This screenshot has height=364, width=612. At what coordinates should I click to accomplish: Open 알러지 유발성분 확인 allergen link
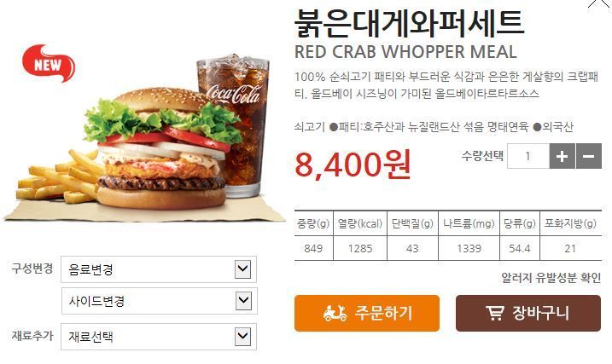tap(551, 278)
